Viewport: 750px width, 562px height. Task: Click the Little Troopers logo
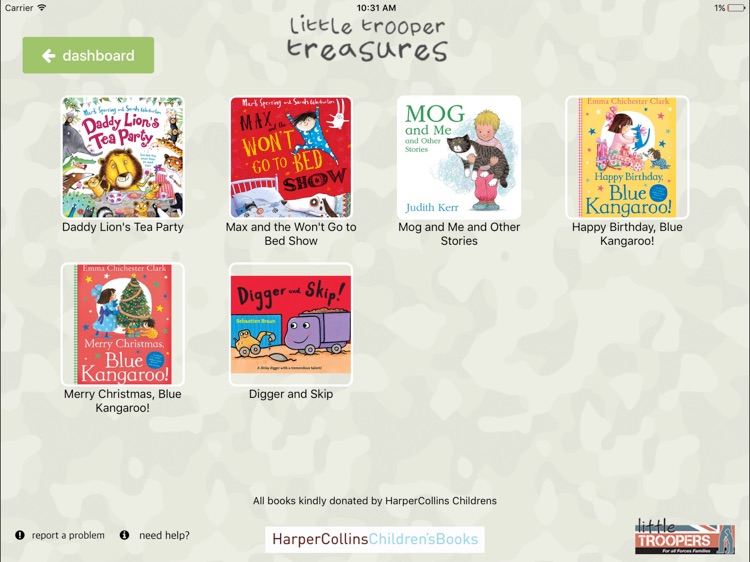point(684,536)
